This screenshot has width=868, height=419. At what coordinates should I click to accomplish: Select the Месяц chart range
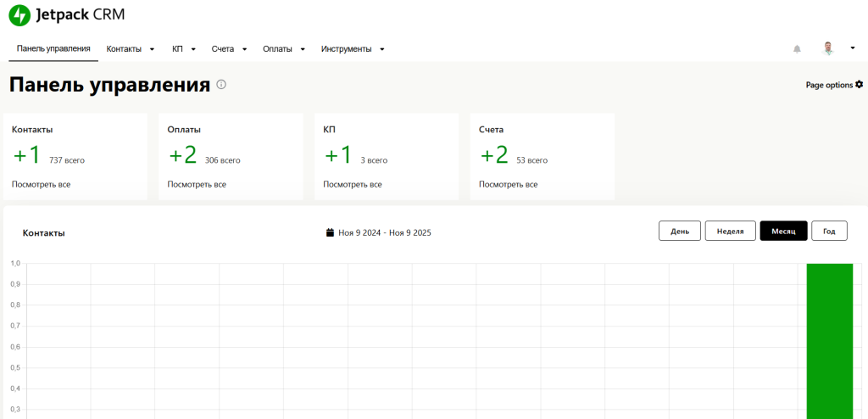[x=783, y=231]
